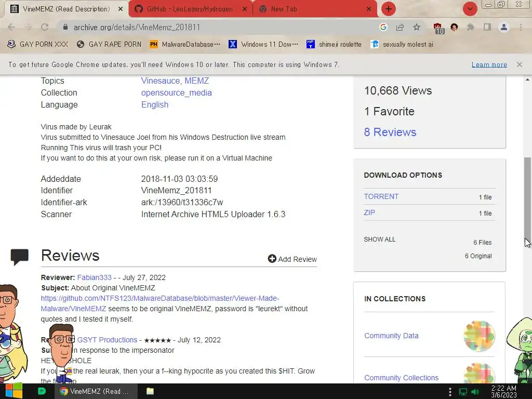The height and width of the screenshot is (399, 532).
Task: Open the GitHub MalwareDatabase VineMEMZ link
Action: pos(160,303)
